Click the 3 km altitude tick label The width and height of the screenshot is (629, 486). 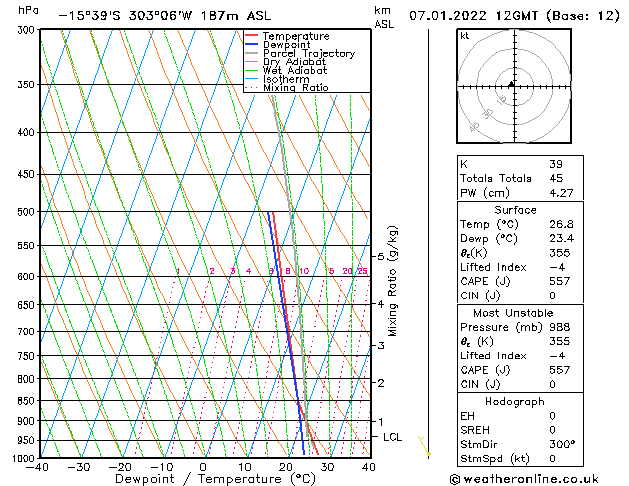pos(381,345)
